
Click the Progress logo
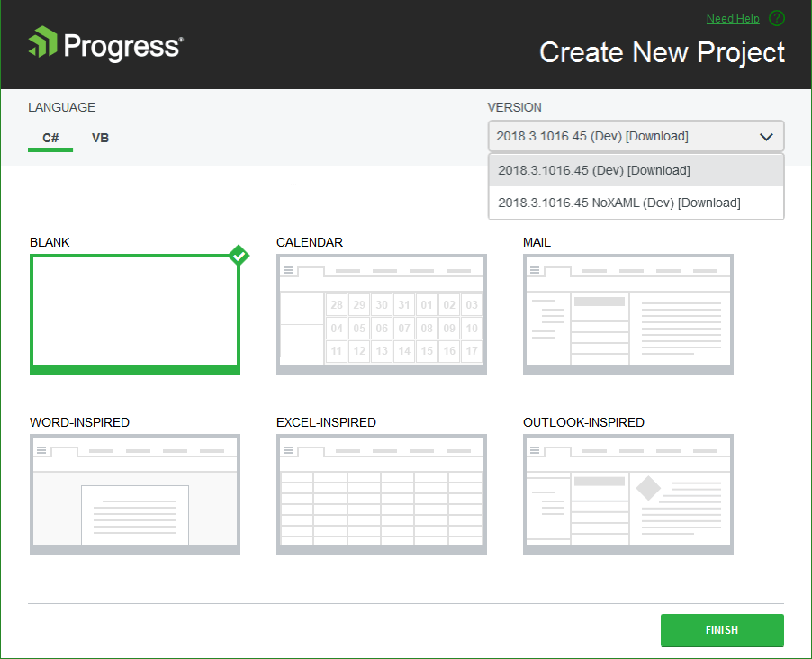(x=105, y=44)
